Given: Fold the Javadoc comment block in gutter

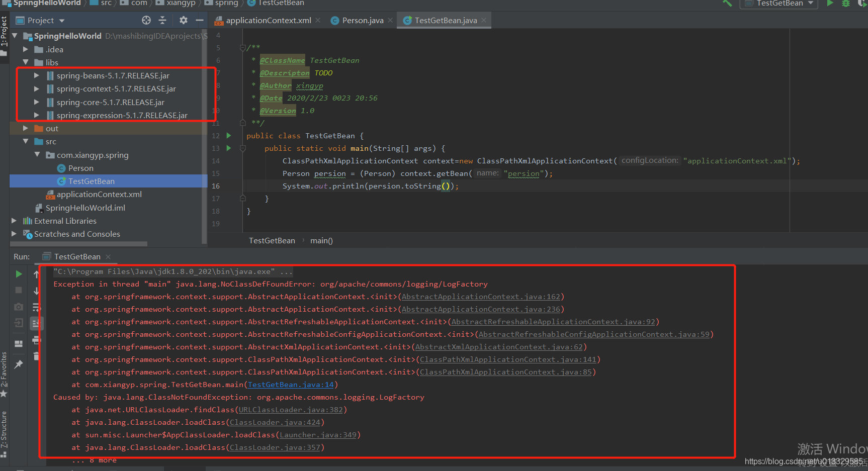Looking at the screenshot, I should pyautogui.click(x=242, y=48).
